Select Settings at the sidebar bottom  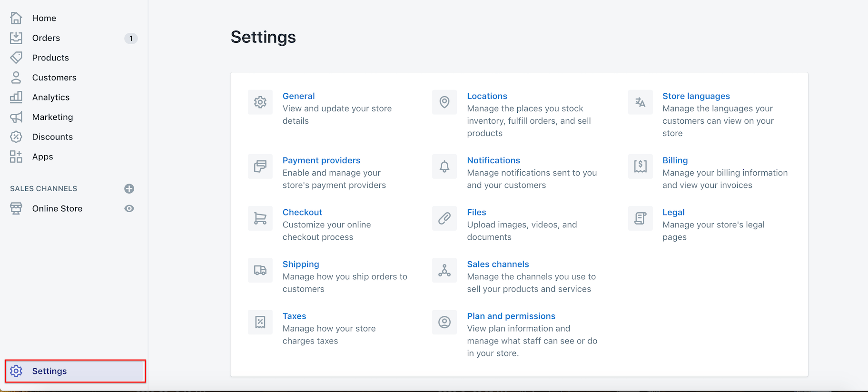(x=49, y=371)
